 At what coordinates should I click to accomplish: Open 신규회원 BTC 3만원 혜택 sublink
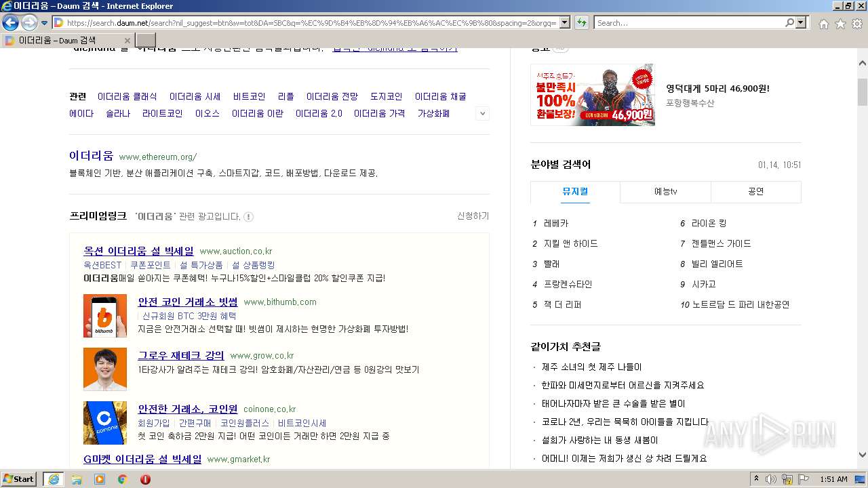189,316
